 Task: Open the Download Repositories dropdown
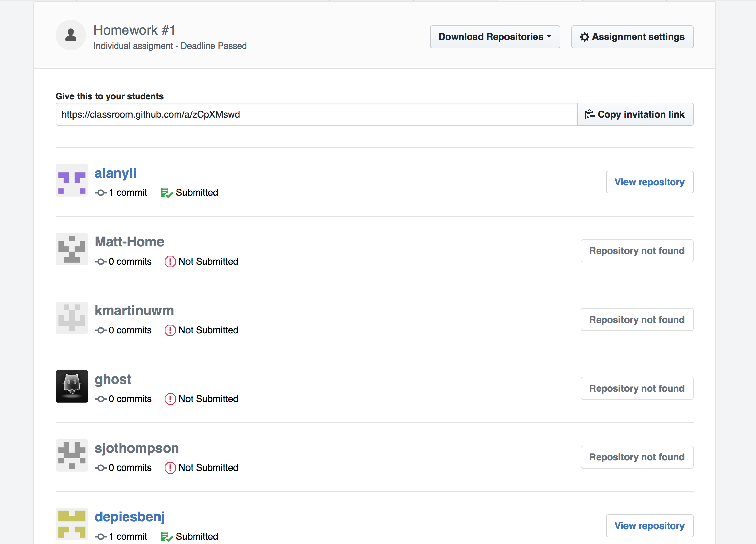tap(495, 37)
